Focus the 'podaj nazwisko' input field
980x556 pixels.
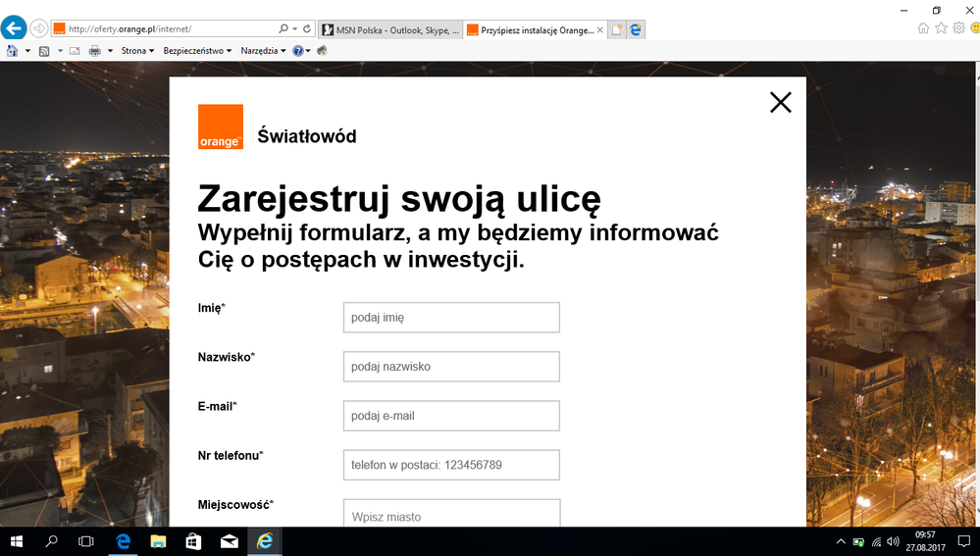click(x=451, y=367)
